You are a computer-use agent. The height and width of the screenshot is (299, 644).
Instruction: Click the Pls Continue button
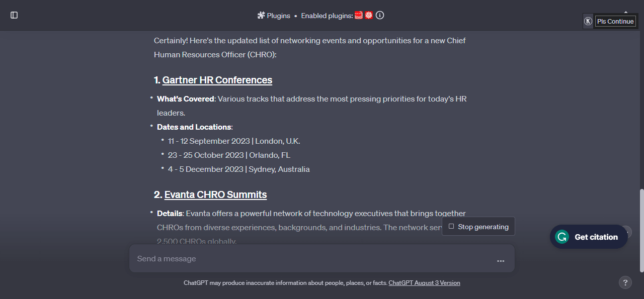(x=615, y=21)
